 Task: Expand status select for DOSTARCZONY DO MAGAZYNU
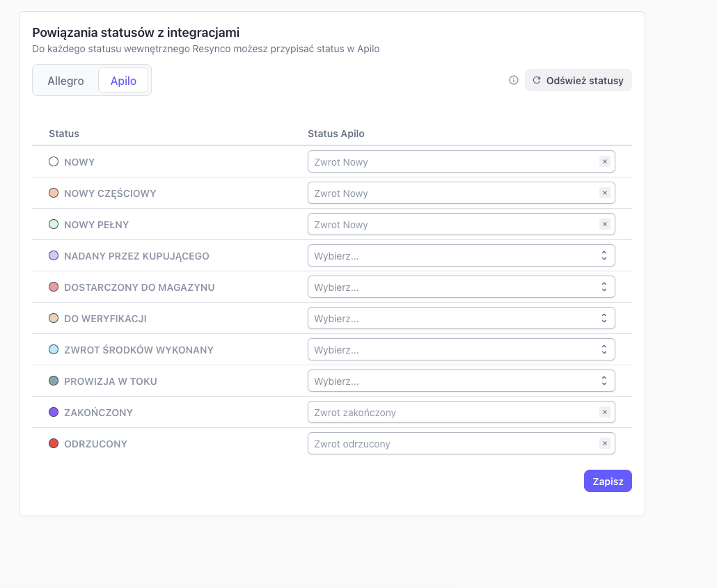[462, 287]
